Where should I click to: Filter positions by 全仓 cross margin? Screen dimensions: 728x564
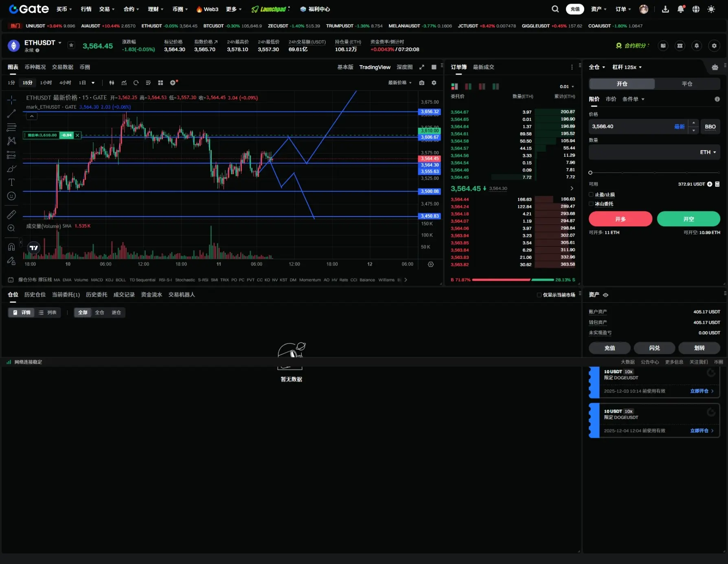[100, 313]
